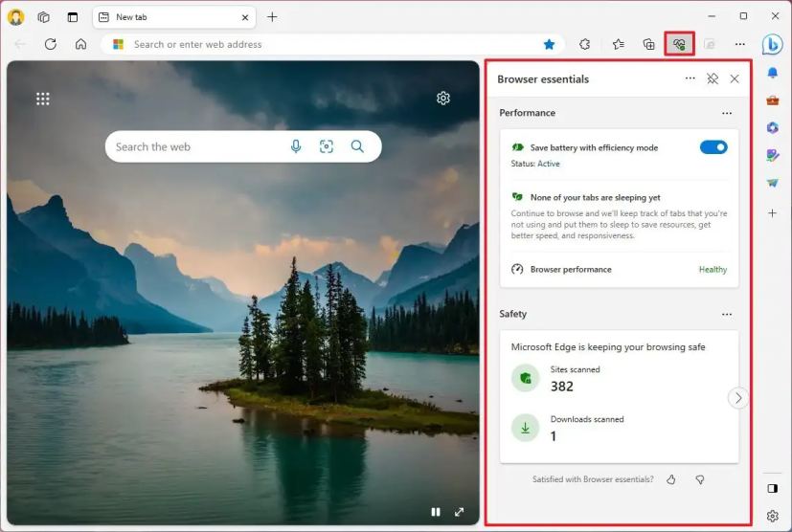Screen dimensions: 792x532
Task: Click Browser performance label
Action: pyautogui.click(x=571, y=270)
